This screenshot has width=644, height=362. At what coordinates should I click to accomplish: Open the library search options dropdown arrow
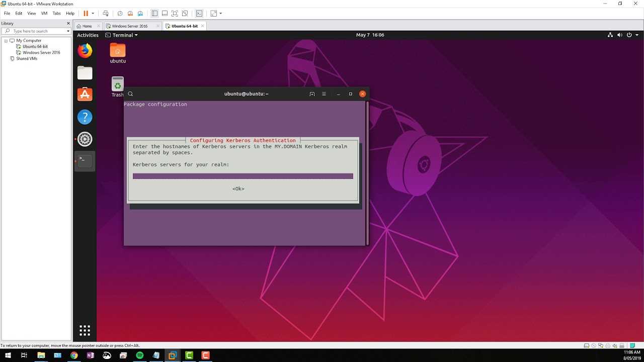pyautogui.click(x=68, y=31)
